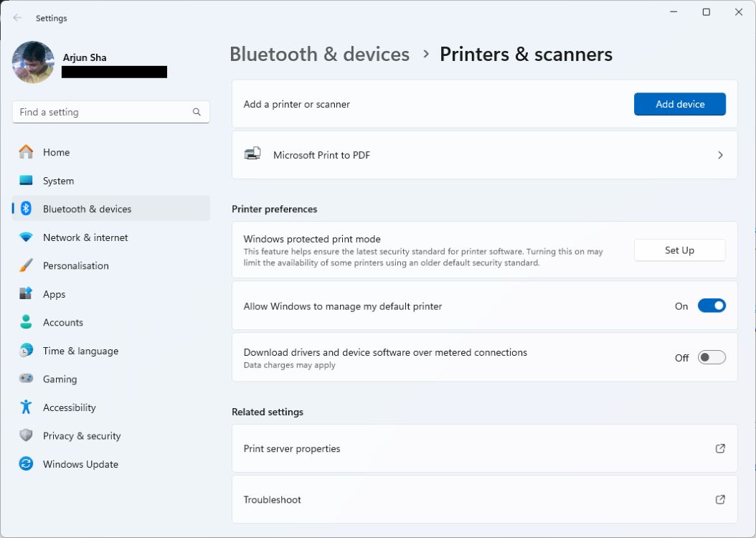
Task: Go to Privacy & security section
Action: 82,436
